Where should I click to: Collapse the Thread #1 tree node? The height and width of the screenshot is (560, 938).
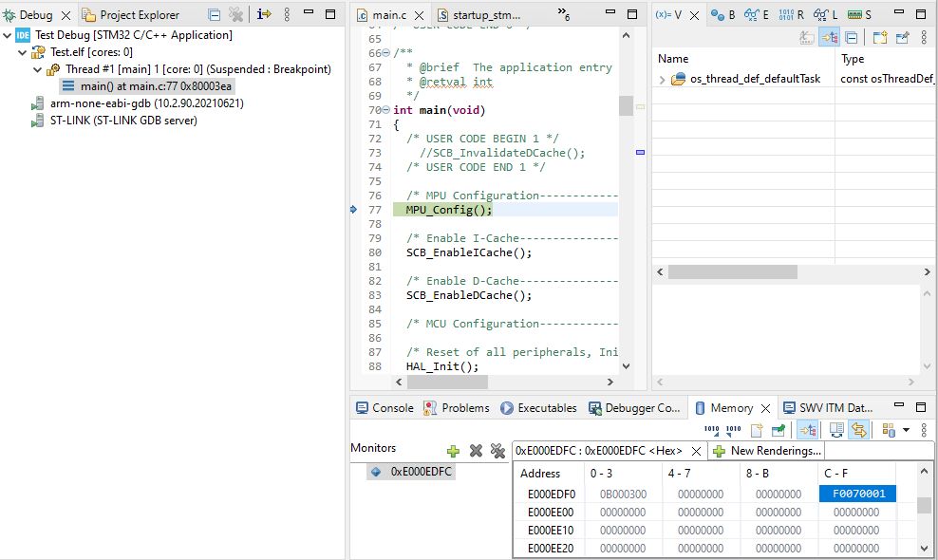click(x=38, y=69)
